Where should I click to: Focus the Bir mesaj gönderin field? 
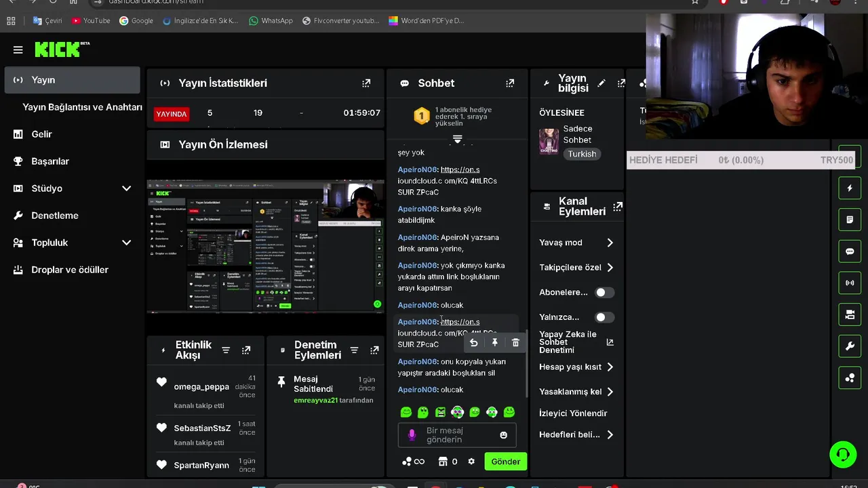[456, 435]
